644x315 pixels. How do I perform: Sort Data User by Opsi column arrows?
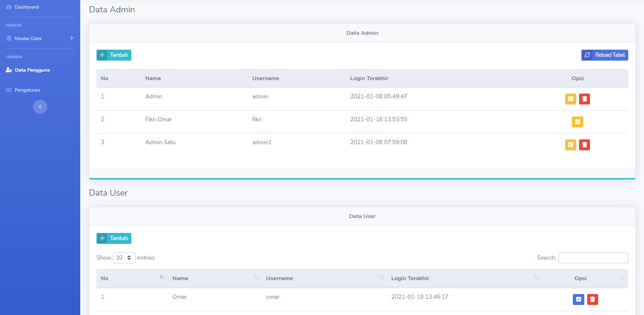(x=622, y=278)
